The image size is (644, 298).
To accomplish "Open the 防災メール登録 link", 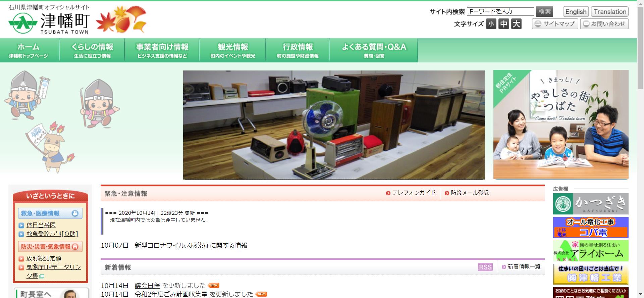I will click(470, 193).
